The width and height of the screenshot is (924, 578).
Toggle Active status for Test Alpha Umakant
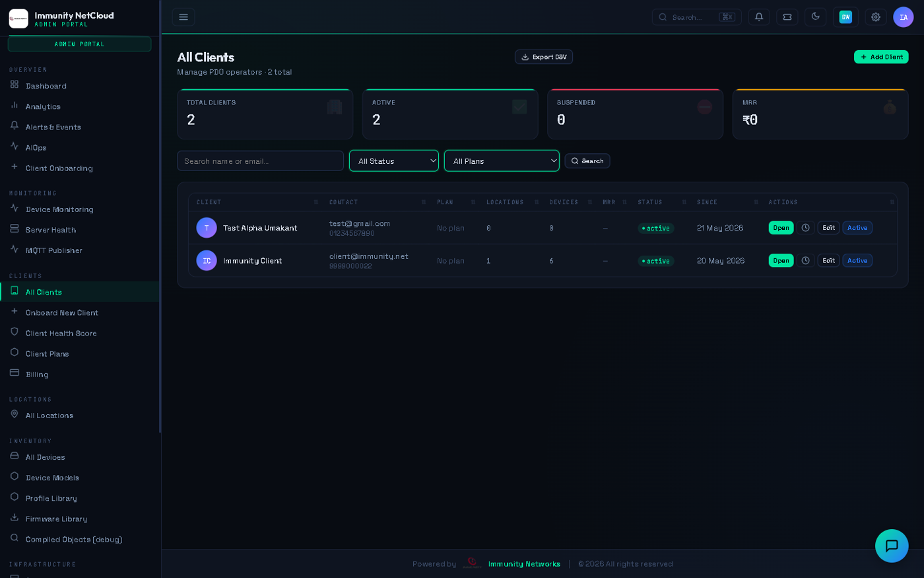[x=857, y=228]
